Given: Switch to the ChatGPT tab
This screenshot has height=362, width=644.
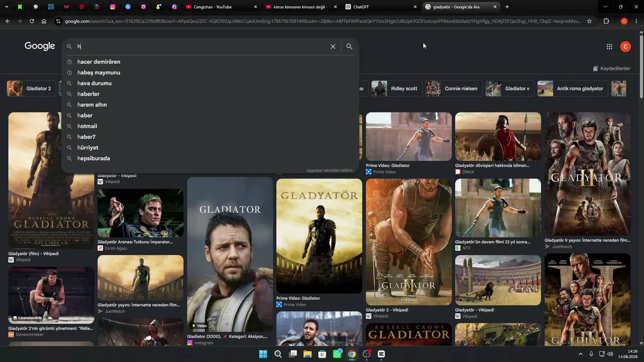Looking at the screenshot, I should pyautogui.click(x=380, y=7).
